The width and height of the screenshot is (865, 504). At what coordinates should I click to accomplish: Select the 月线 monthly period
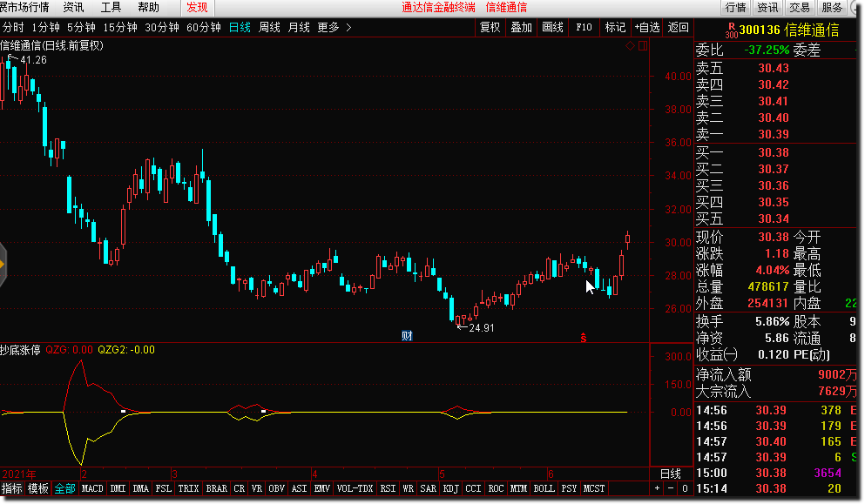[299, 27]
